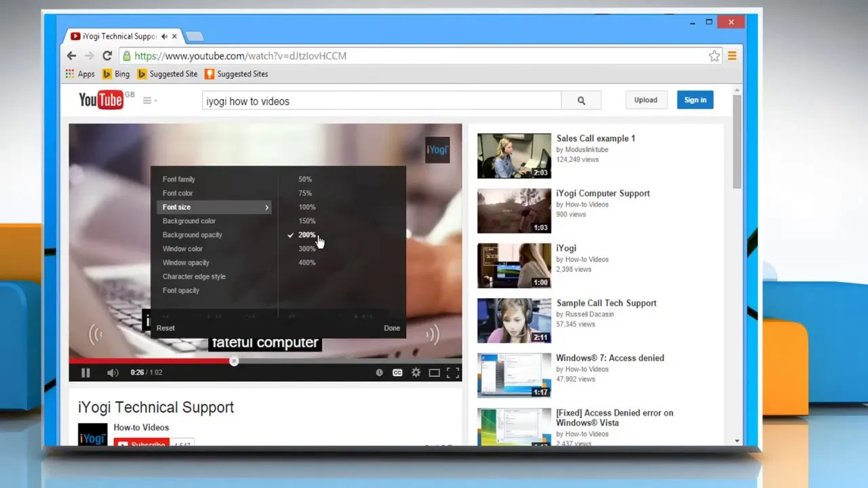Bookmark this page with the star icon

(x=714, y=56)
